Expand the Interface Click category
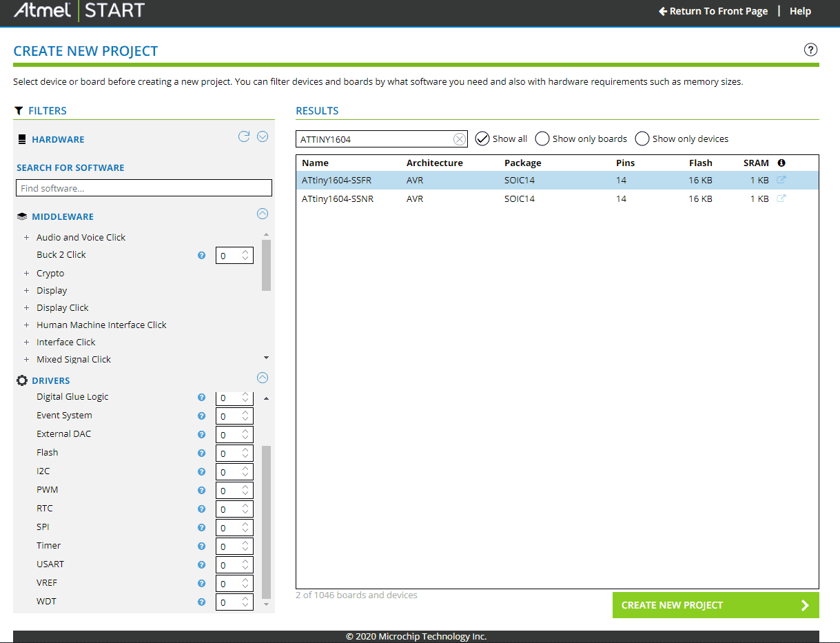The width and height of the screenshot is (840, 643). [x=27, y=343]
